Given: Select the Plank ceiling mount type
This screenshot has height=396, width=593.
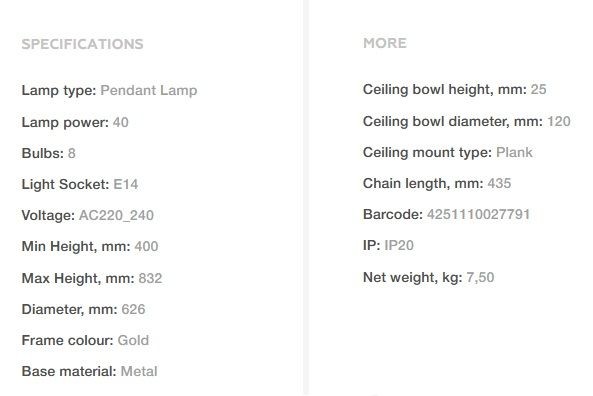Looking at the screenshot, I should click(x=514, y=152).
